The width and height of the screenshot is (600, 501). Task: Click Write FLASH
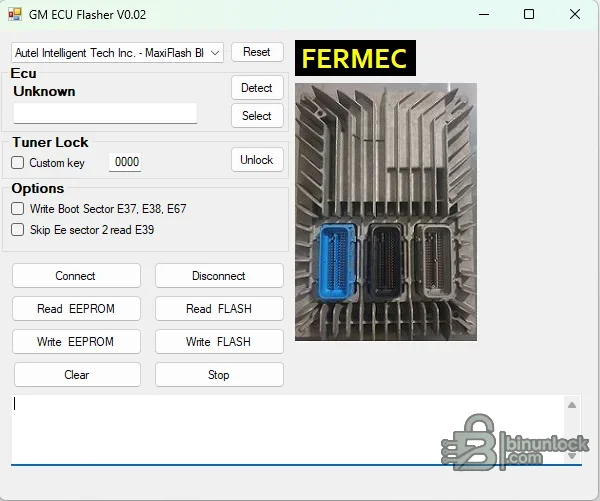point(219,341)
